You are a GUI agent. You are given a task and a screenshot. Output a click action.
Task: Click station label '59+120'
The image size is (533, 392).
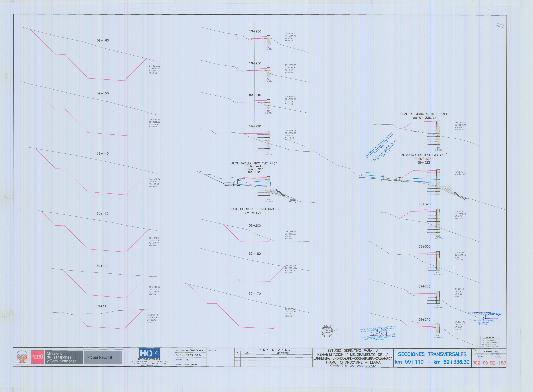[x=102, y=266]
